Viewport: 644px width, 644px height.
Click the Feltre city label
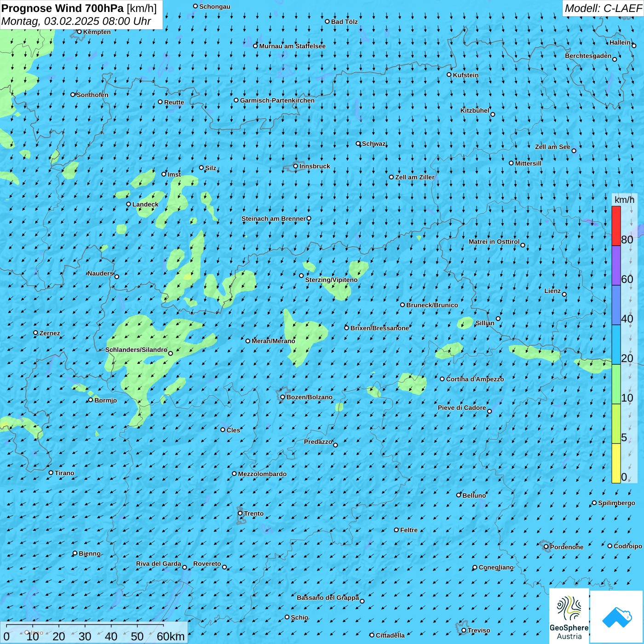point(408,530)
